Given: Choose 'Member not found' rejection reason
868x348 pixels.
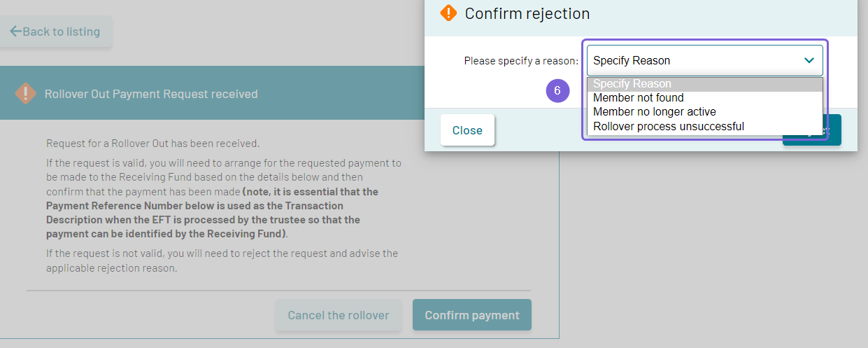Looking at the screenshot, I should [x=705, y=98].
